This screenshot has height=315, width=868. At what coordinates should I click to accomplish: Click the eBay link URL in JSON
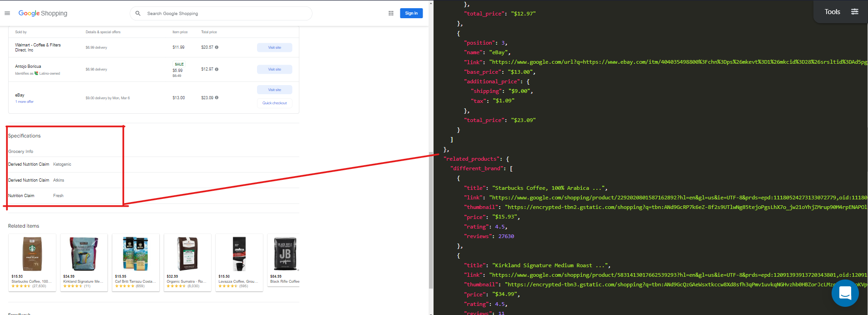pos(678,62)
